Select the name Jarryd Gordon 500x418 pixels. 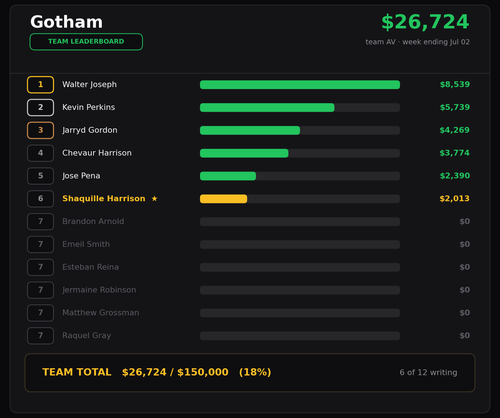point(90,130)
